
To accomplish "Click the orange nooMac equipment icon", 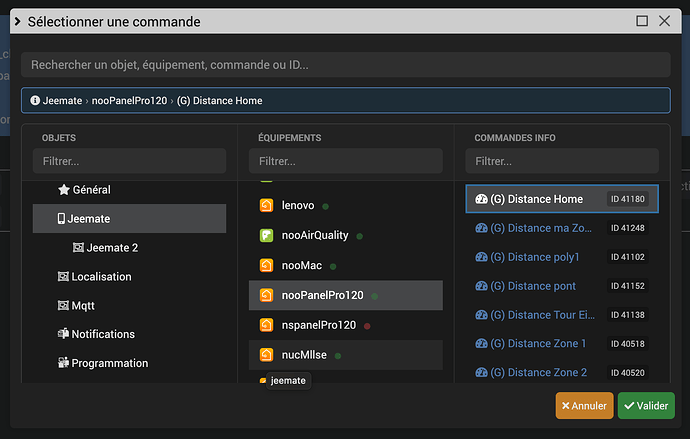I will pyautogui.click(x=266, y=265).
